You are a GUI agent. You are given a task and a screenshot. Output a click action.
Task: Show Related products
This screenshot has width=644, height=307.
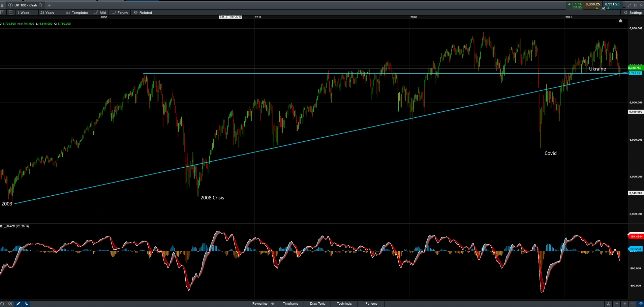click(x=143, y=13)
